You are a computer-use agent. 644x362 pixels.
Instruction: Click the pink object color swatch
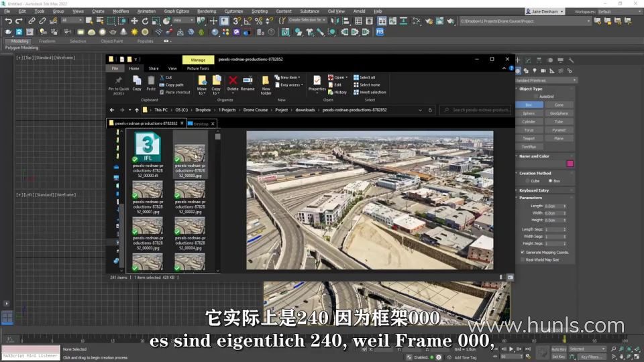pyautogui.click(x=570, y=164)
